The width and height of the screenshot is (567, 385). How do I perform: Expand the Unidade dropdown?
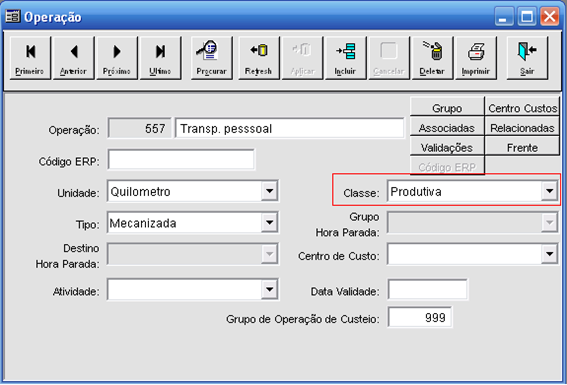point(269,191)
